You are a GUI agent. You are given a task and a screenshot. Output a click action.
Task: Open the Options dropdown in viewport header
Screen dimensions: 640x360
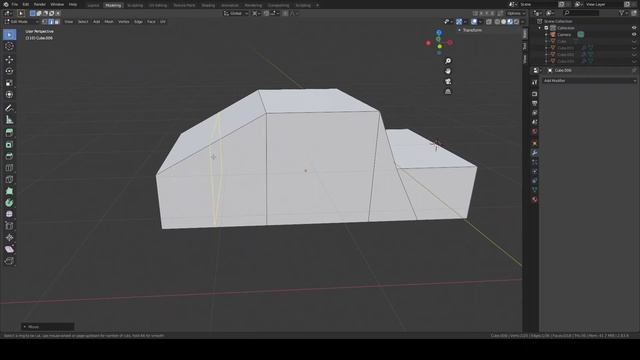[516, 13]
